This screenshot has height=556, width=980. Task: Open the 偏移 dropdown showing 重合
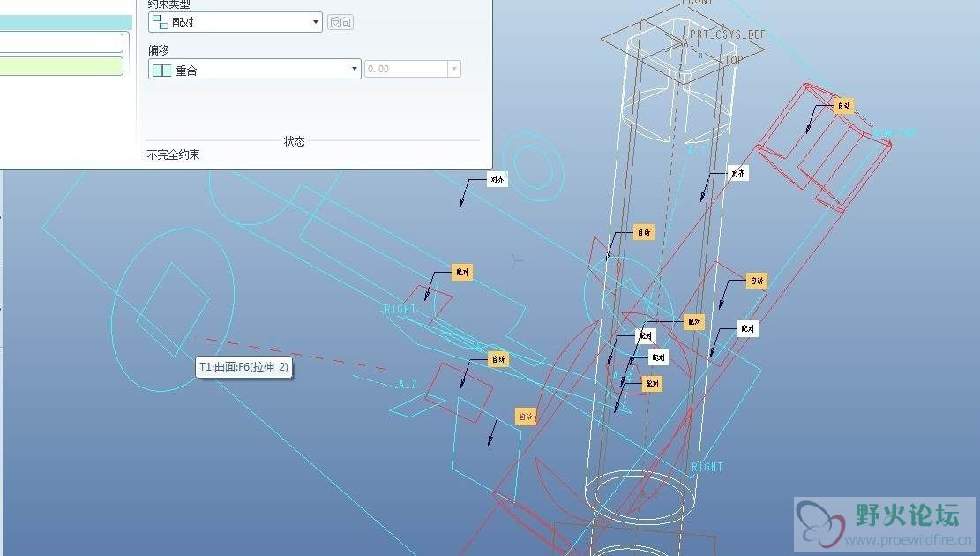coord(254,70)
